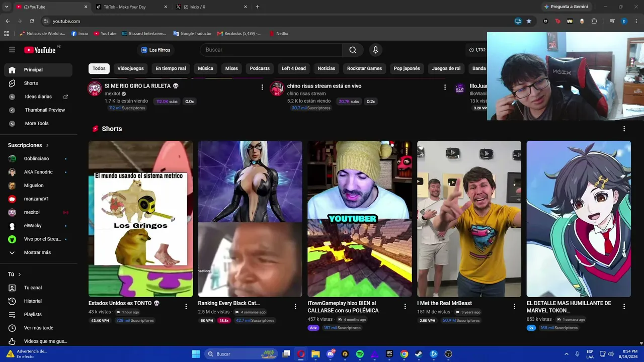Click the search magnifier button

tap(353, 50)
